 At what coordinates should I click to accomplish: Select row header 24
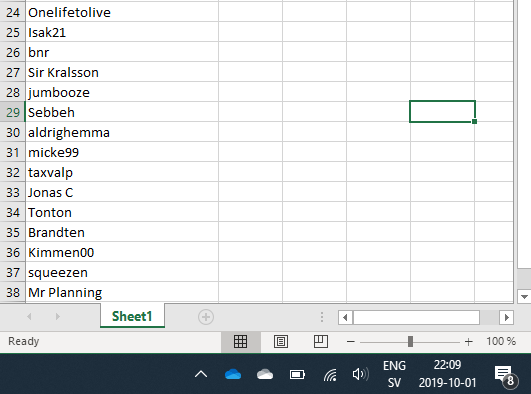pos(13,12)
